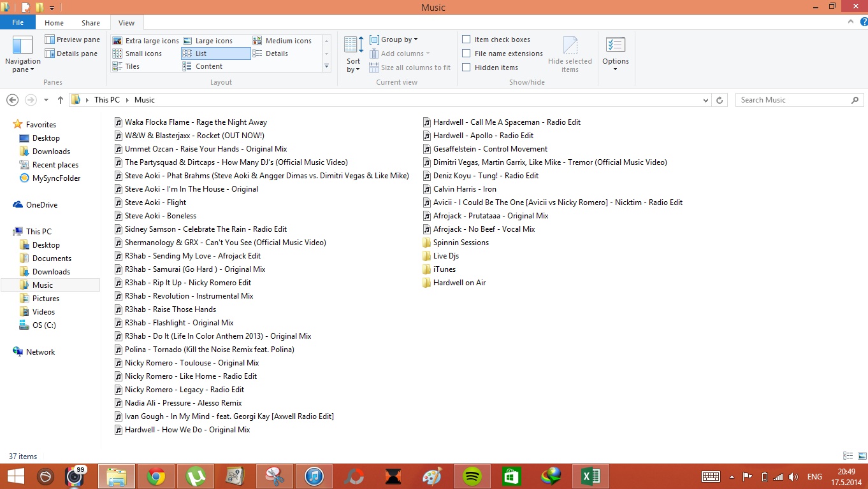Switch to Small icons layout
Viewport: 868px width, 489px height.
pyautogui.click(x=137, y=53)
